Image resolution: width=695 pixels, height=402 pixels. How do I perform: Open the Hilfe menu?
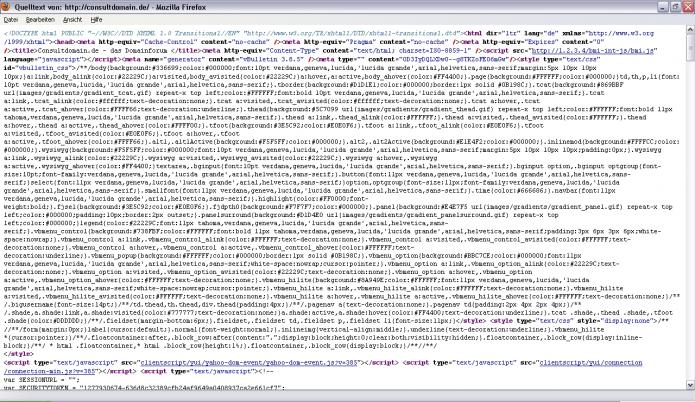[96, 20]
